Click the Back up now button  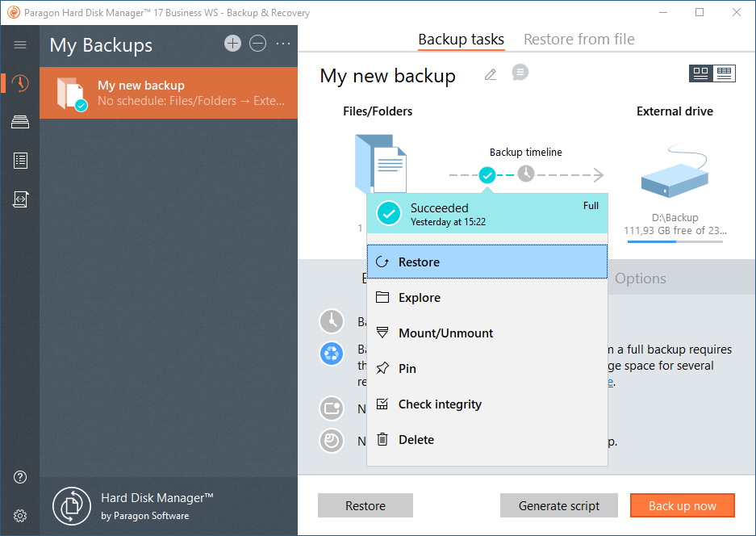pyautogui.click(x=683, y=505)
